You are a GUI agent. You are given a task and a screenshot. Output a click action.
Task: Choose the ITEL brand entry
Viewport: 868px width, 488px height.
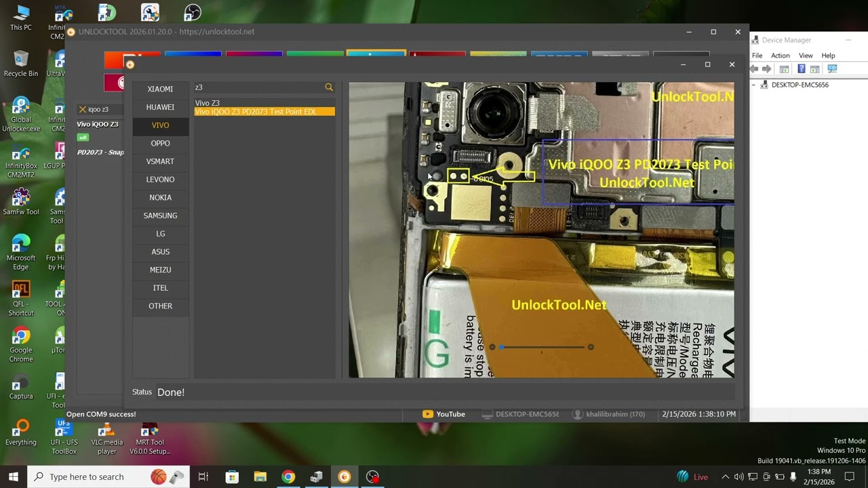point(161,288)
